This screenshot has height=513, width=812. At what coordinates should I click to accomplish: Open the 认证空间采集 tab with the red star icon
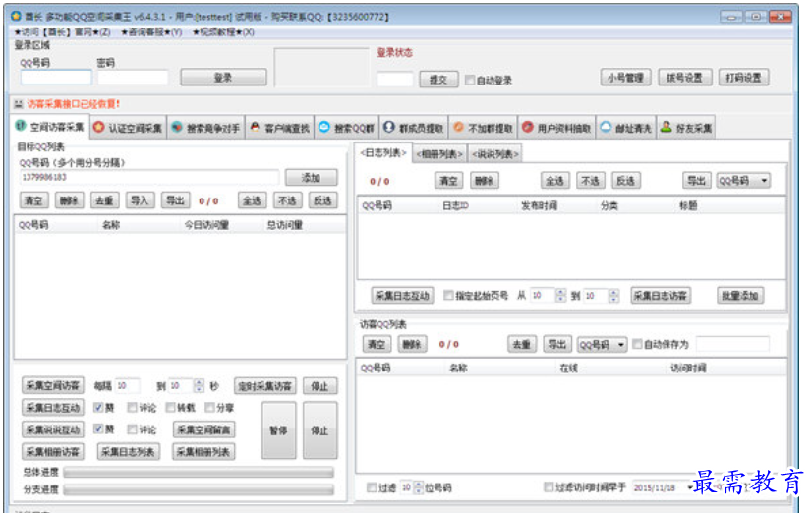coord(129,128)
